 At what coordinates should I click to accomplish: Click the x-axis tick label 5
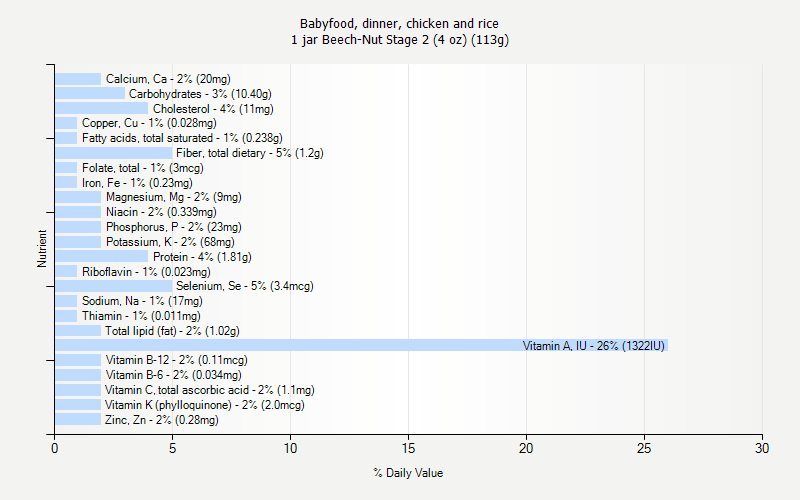point(172,448)
